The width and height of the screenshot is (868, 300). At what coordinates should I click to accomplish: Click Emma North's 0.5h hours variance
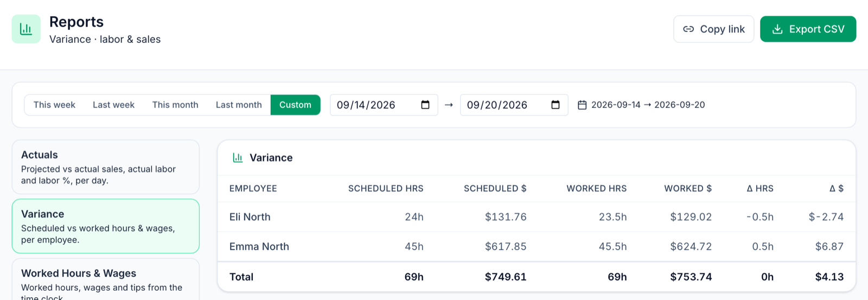(763, 247)
